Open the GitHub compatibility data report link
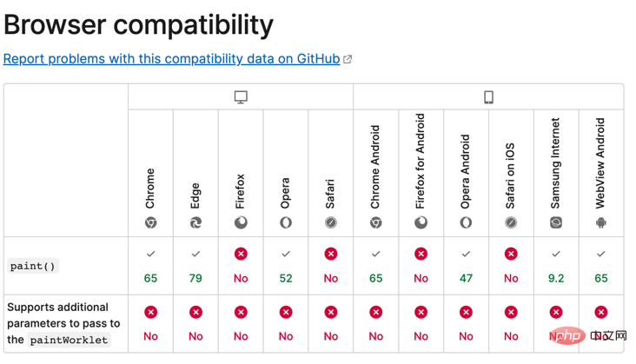Image resolution: width=636 pixels, height=364 pixels. pos(171,59)
